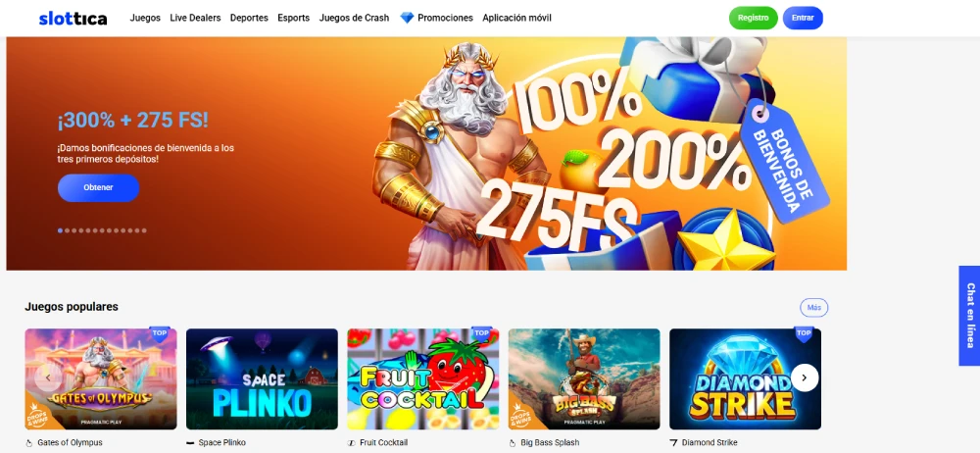Expand popular games with Más button
This screenshot has height=453, width=980.
click(x=813, y=308)
